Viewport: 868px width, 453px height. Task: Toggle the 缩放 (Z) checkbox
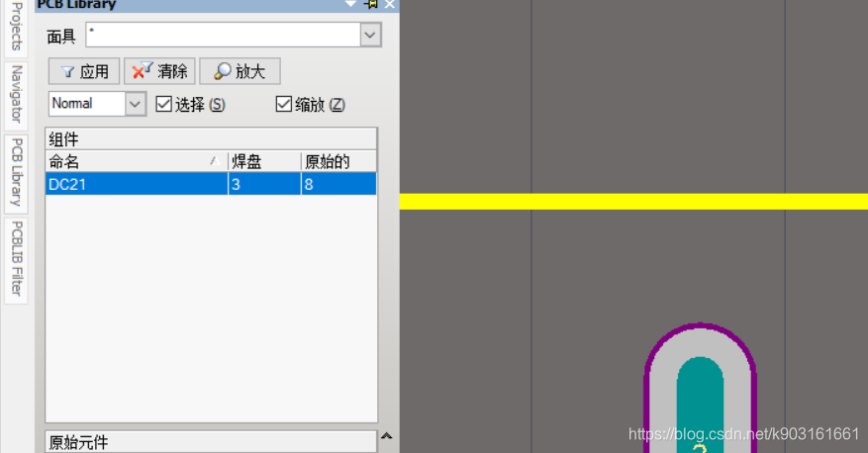283,104
